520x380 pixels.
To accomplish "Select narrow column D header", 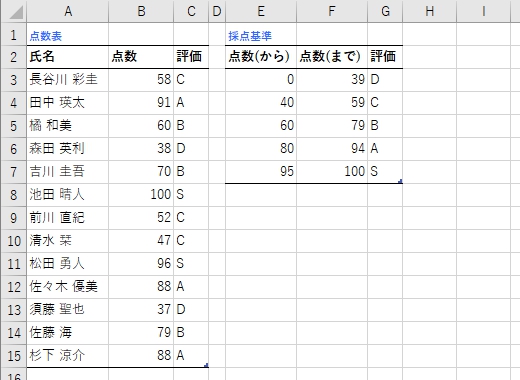I will click(217, 12).
